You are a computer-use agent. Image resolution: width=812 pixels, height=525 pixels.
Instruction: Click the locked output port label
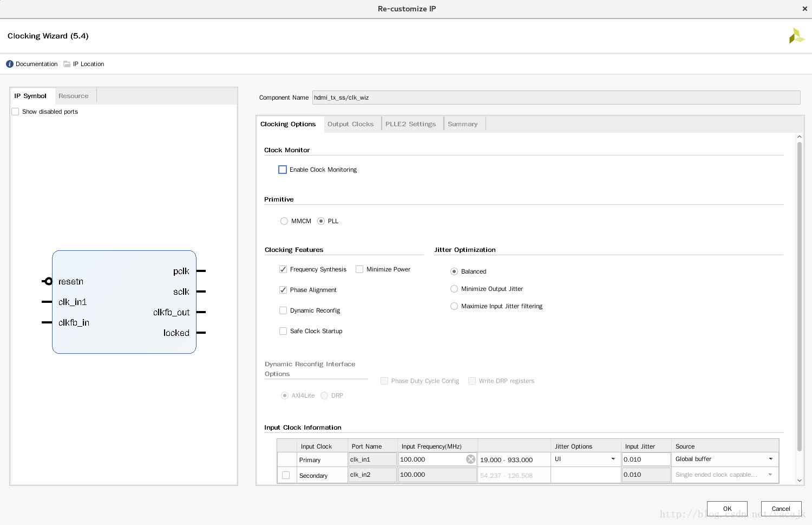[176, 333]
